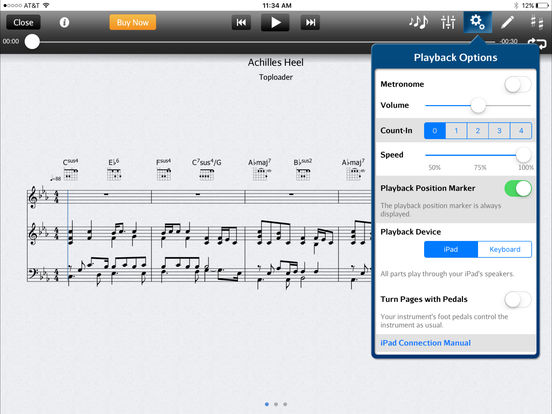Viewport: 552px width, 414px height.
Task: Close playback options via the gear icon
Action: pyautogui.click(x=477, y=22)
